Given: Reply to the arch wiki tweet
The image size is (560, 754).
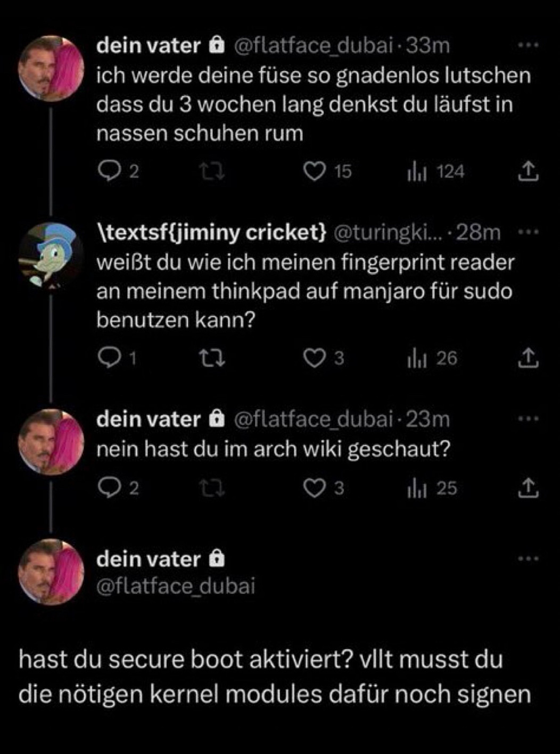Looking at the screenshot, I should [x=110, y=488].
